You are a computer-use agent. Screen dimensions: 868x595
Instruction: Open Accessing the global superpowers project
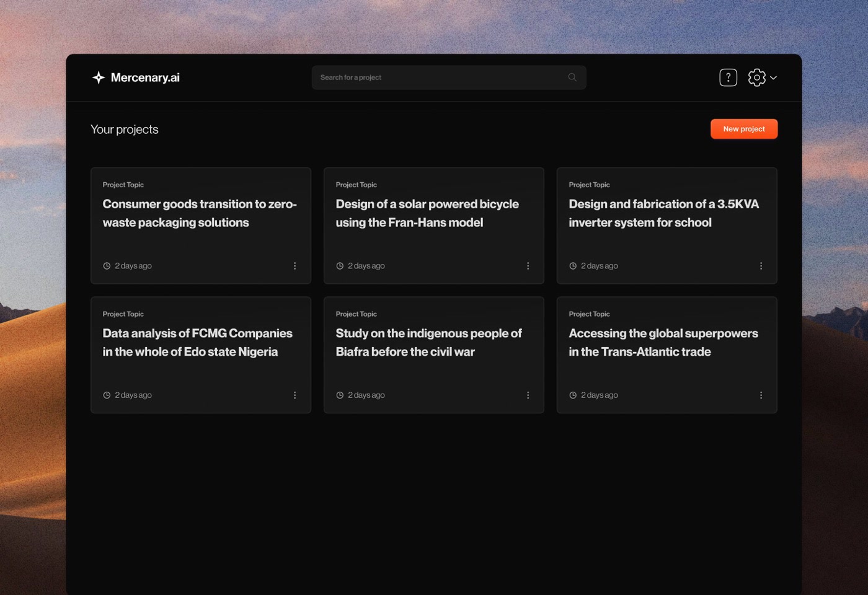(667, 355)
